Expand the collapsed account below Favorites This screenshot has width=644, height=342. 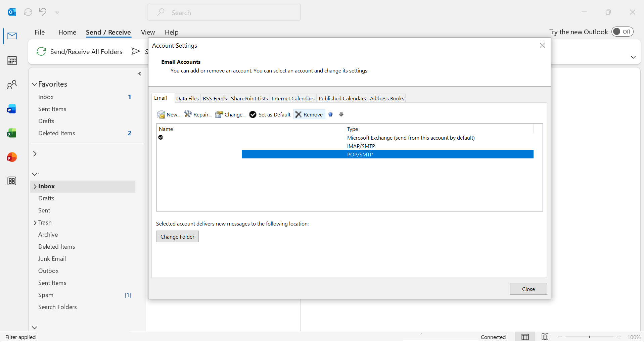(35, 154)
